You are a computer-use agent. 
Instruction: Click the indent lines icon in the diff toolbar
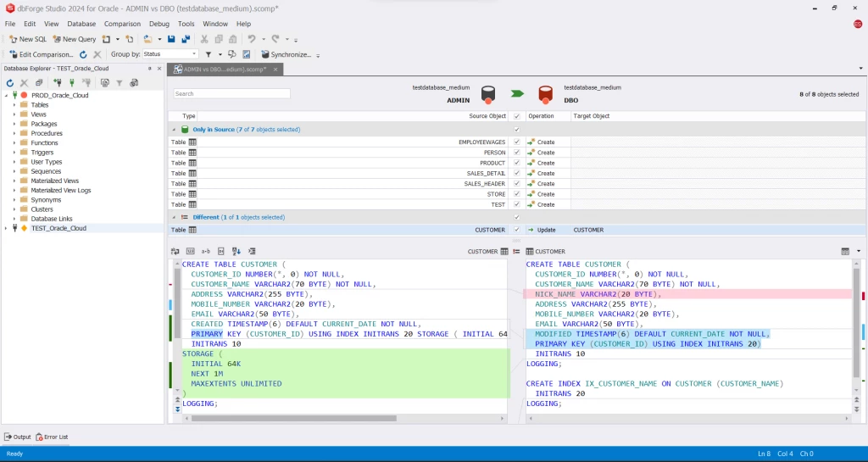point(252,251)
